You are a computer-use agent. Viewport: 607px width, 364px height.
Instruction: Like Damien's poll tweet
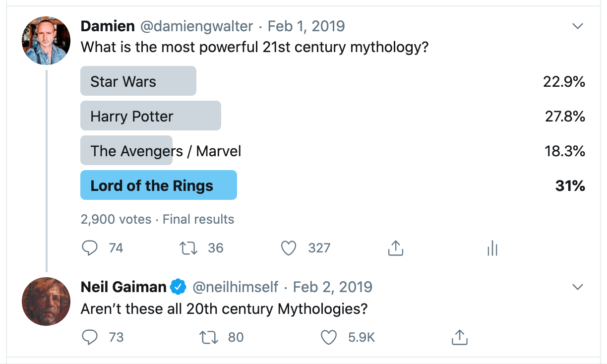(289, 248)
